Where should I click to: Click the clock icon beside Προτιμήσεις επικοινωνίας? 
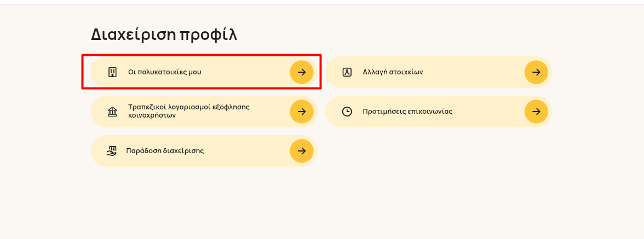347,112
